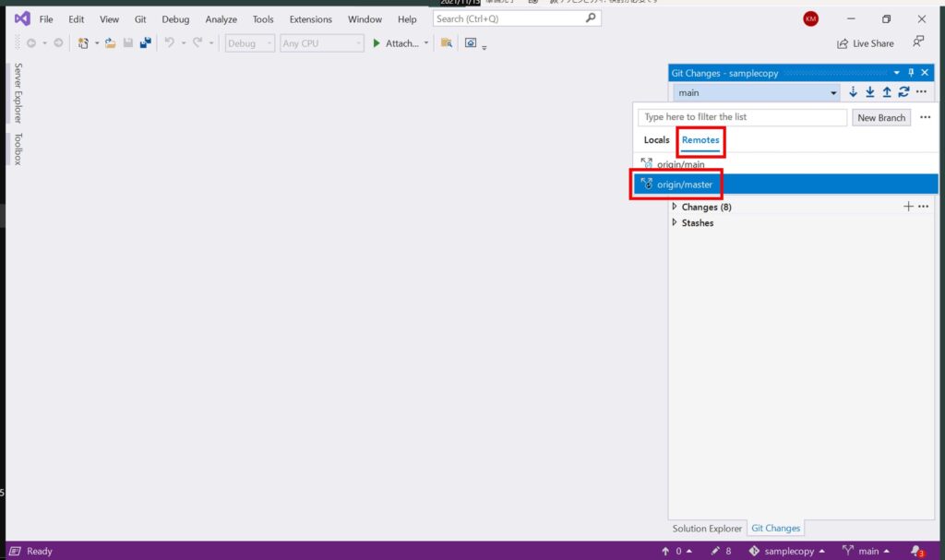The height and width of the screenshot is (560, 945).
Task: Click the Attach debugger button
Action: click(x=396, y=42)
